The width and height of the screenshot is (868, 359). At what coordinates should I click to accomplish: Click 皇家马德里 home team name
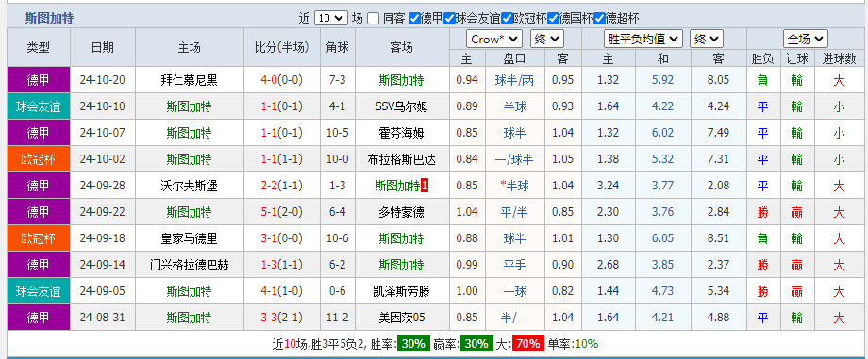point(190,238)
